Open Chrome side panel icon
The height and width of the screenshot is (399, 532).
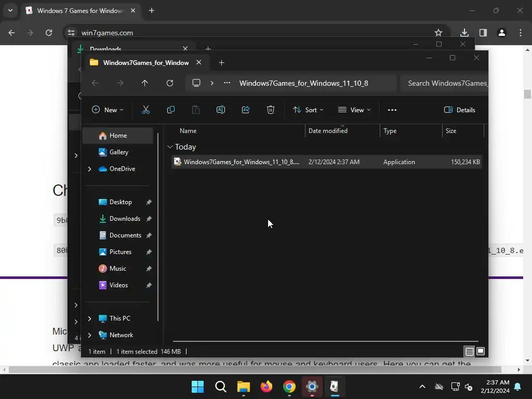click(483, 33)
